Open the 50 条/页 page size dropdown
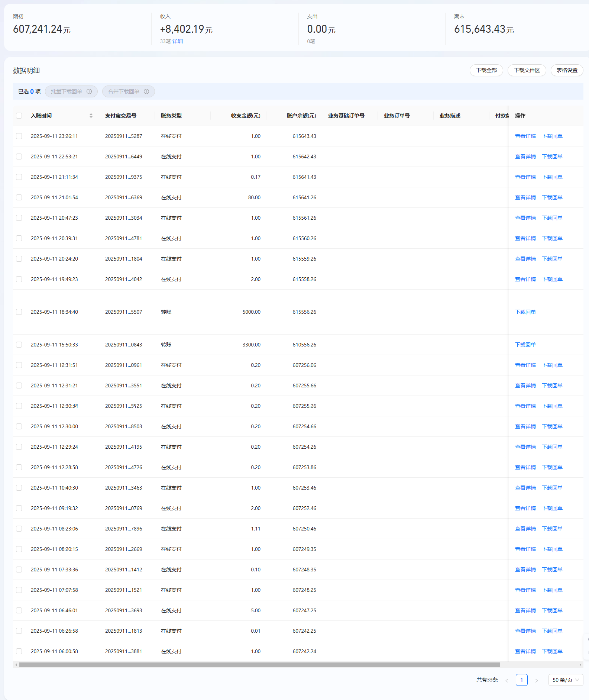 566,680
